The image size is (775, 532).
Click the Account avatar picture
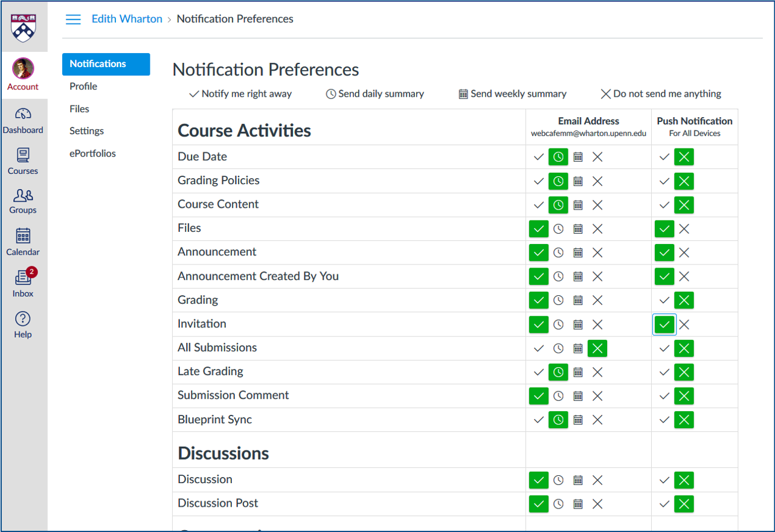click(23, 68)
